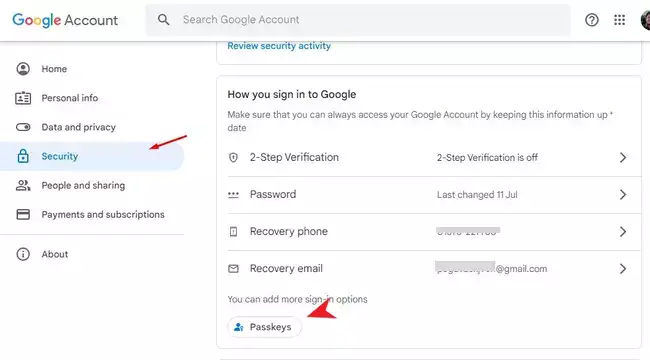
Task: Click the Search Google Account field
Action: click(x=358, y=19)
